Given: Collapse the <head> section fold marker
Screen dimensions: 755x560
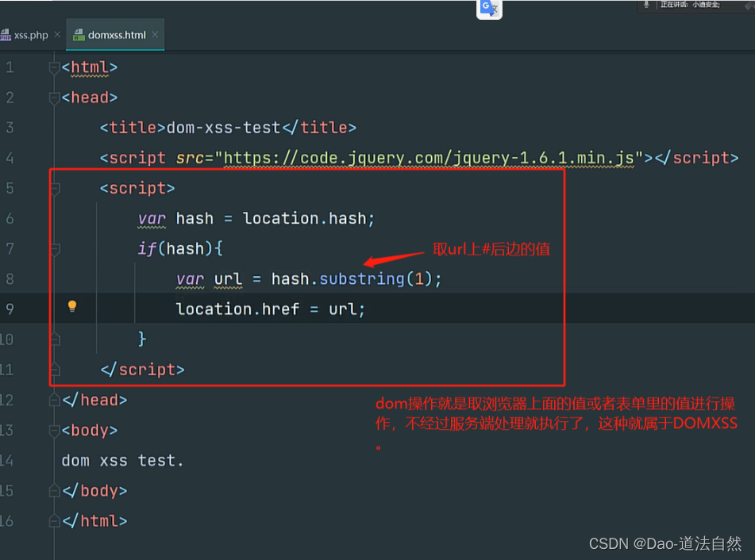Looking at the screenshot, I should (x=53, y=98).
